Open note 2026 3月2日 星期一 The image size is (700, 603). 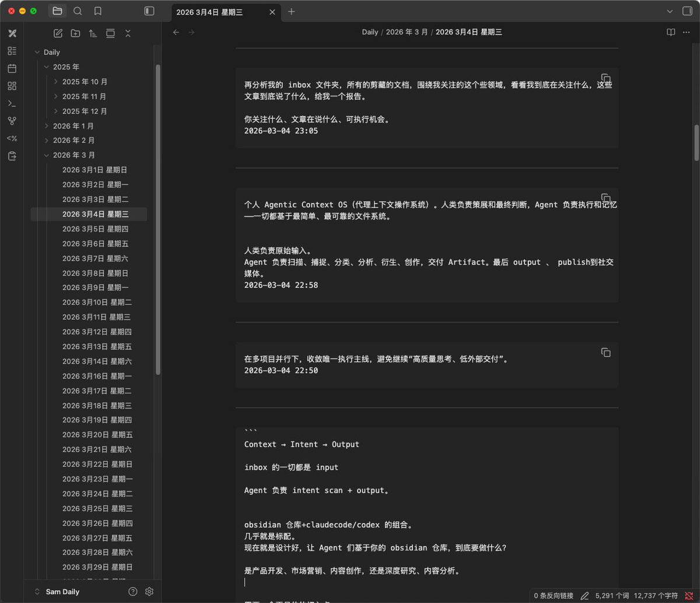coord(95,184)
